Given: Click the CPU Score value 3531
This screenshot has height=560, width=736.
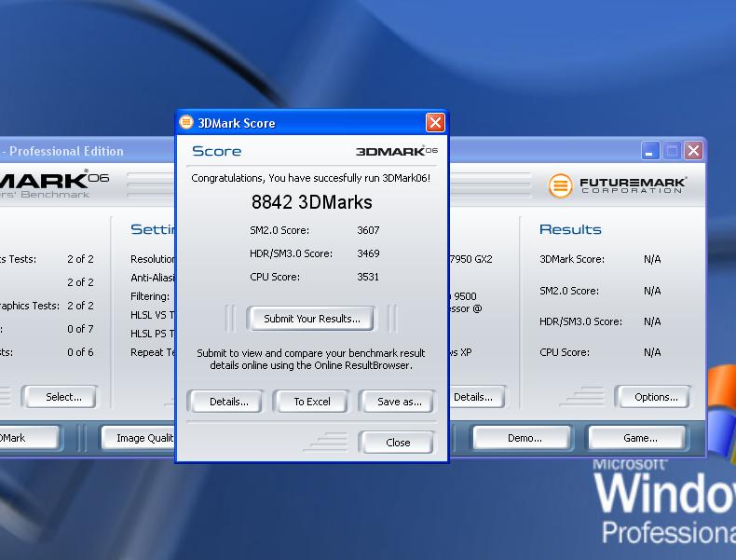Looking at the screenshot, I should (368, 277).
